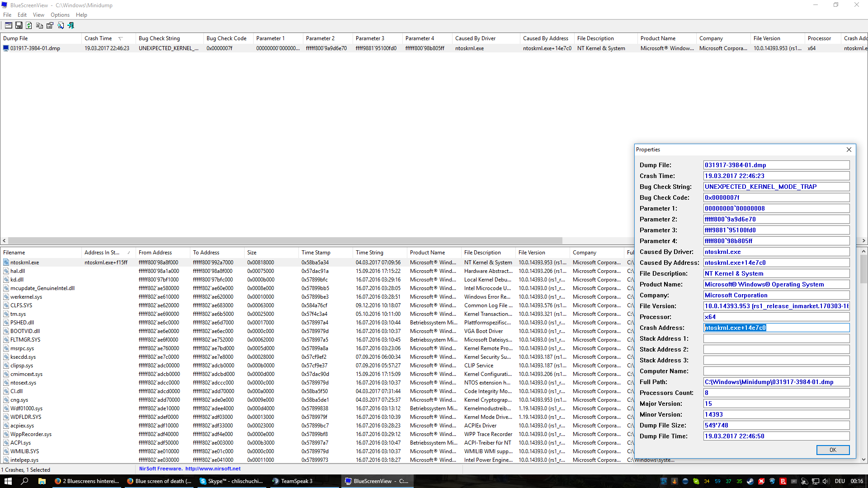Screen dimensions: 868x488
Task: Click the Refresh toolbar icon
Action: coord(29,26)
